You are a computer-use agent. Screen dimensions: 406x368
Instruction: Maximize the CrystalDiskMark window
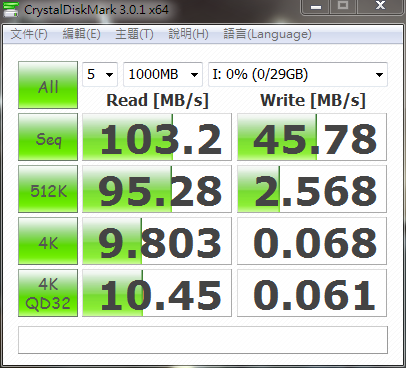click(x=343, y=7)
